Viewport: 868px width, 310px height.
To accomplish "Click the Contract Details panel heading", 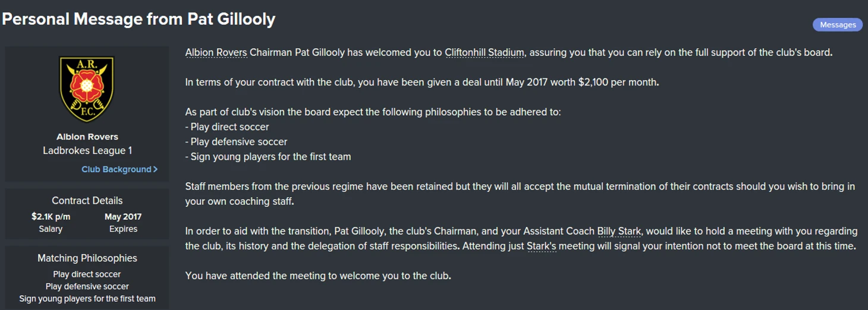I will click(x=87, y=201).
